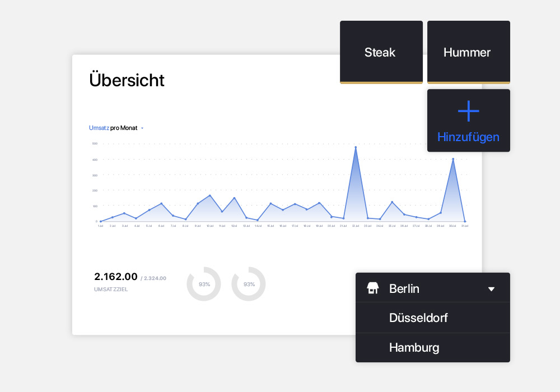Click the store icon next to Berlin

372,288
